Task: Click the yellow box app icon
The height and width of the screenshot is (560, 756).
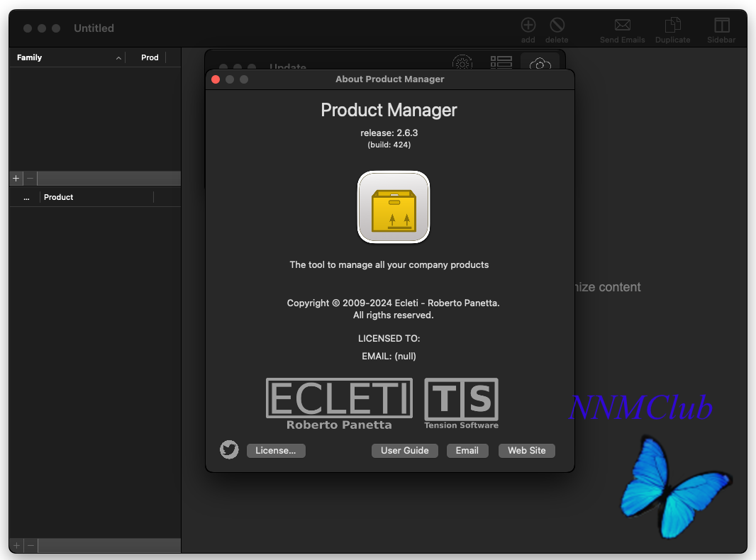Action: [394, 207]
